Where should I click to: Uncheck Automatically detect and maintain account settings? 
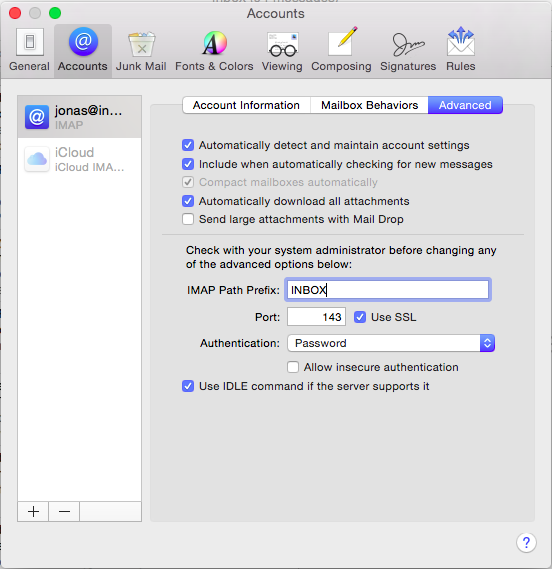(188, 145)
